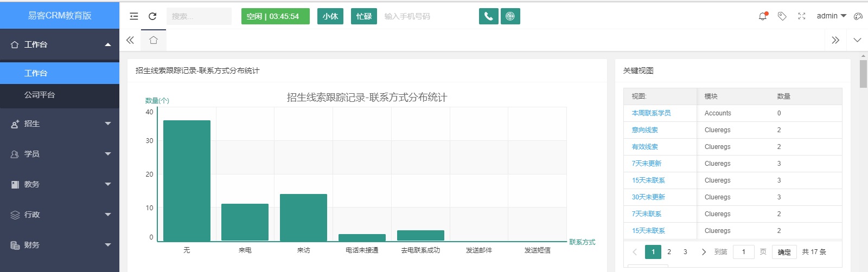This screenshot has width=868, height=272.
Task: Open the 7天未联系 view link
Action: (x=646, y=214)
